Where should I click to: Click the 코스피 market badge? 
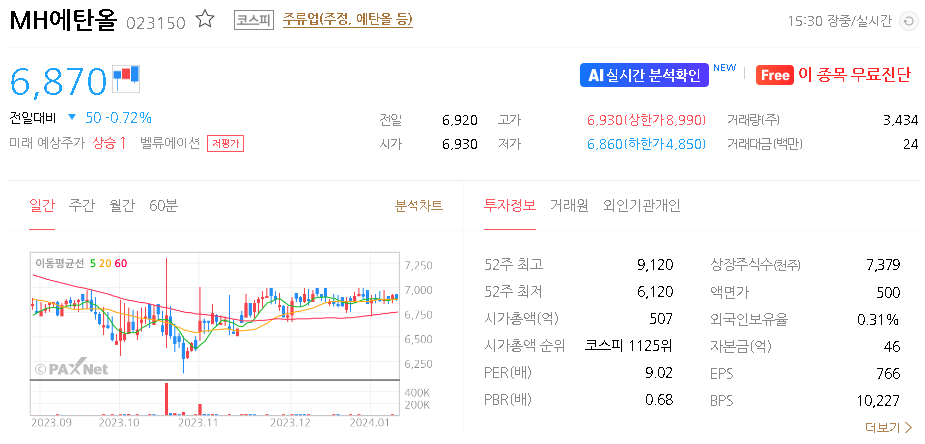pos(254,20)
